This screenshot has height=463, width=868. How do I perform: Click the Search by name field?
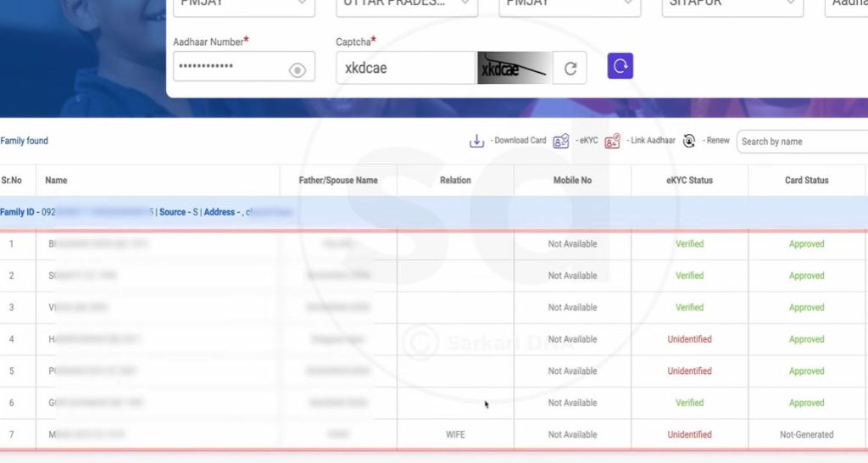(x=802, y=142)
